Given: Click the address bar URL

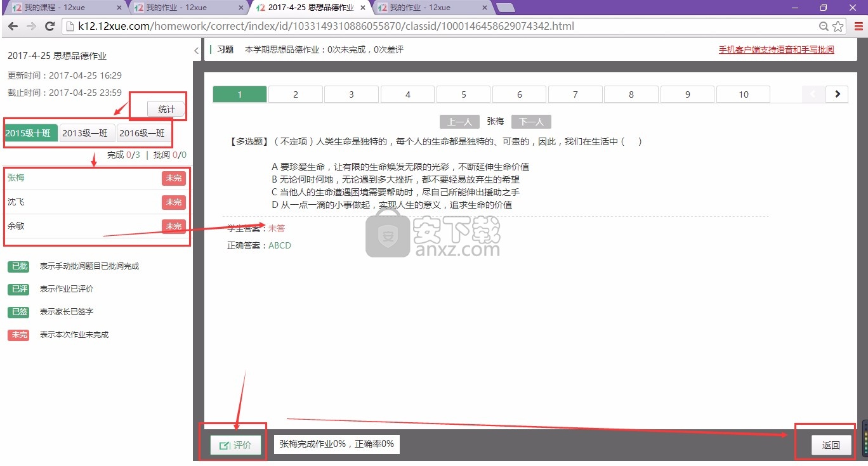Looking at the screenshot, I should tap(326, 27).
